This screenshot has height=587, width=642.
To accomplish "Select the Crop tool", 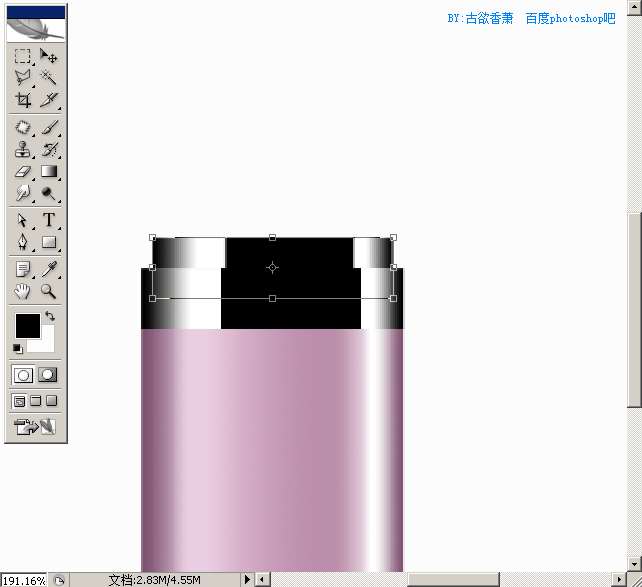I will (22, 100).
